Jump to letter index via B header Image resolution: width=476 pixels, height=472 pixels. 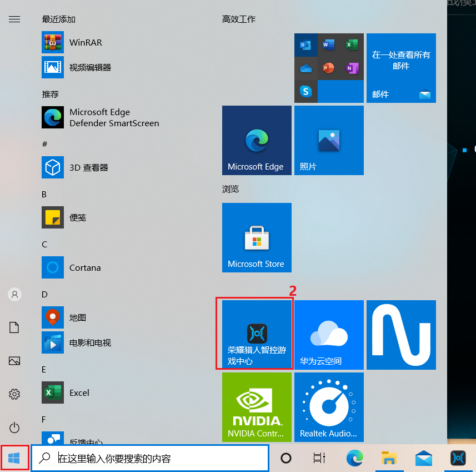tap(44, 195)
